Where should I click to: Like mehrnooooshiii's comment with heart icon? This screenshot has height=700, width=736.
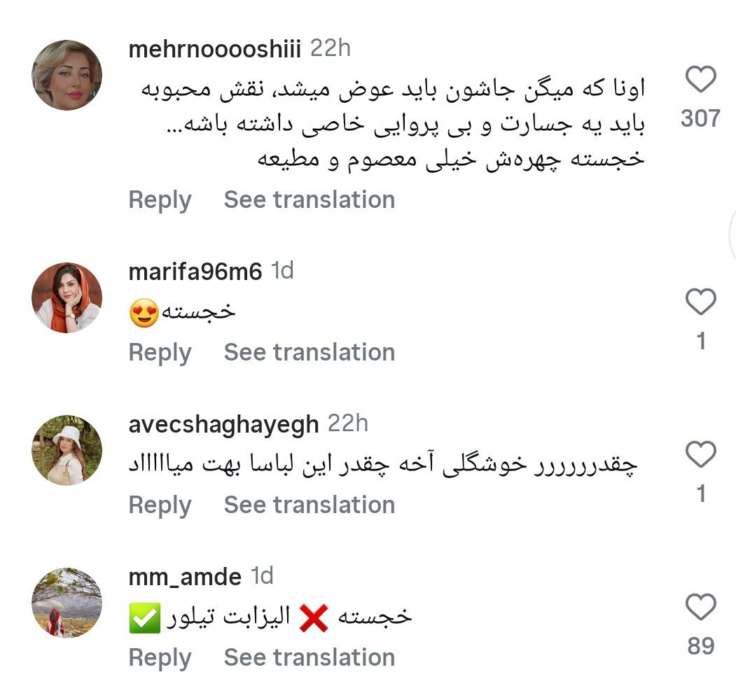click(700, 80)
